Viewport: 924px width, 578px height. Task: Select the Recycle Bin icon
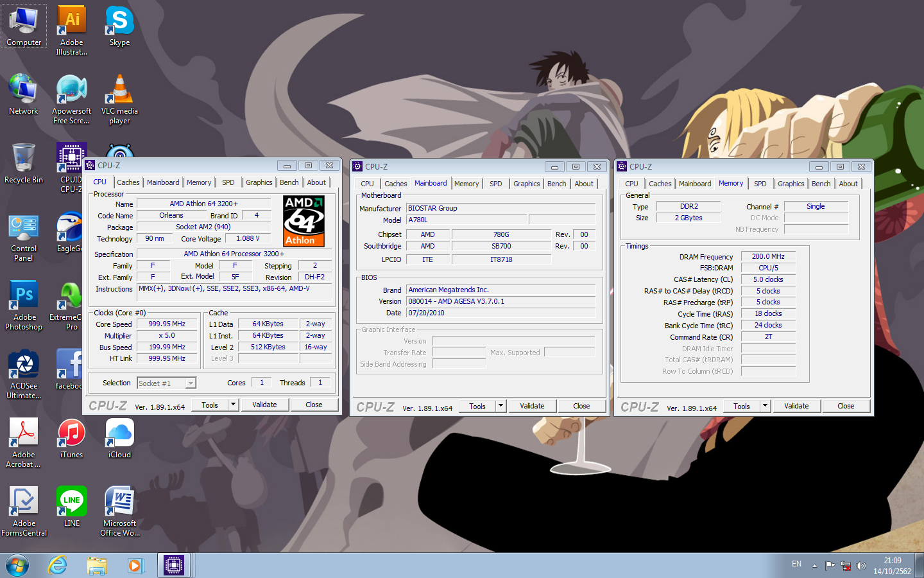click(x=24, y=164)
